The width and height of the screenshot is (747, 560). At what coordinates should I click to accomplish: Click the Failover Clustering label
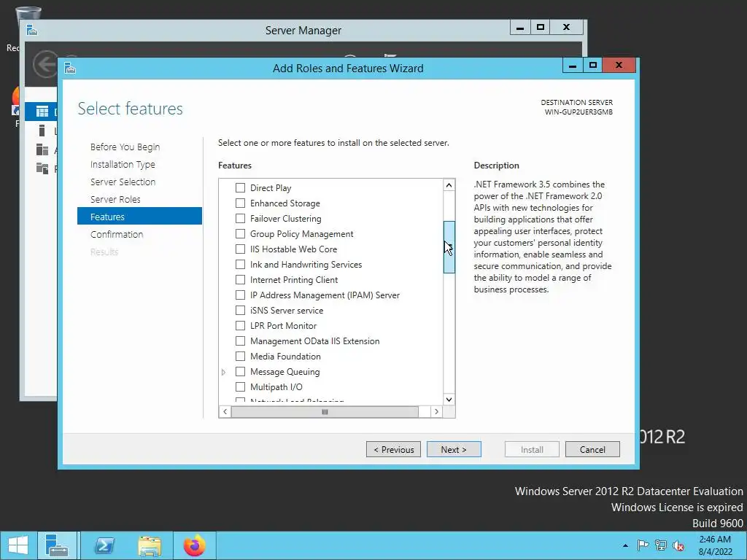point(285,219)
